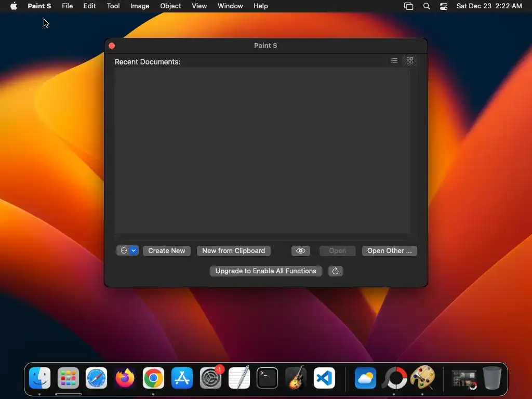The height and width of the screenshot is (399, 532).
Task: Launch Safari from the Dock
Action: [96, 378]
